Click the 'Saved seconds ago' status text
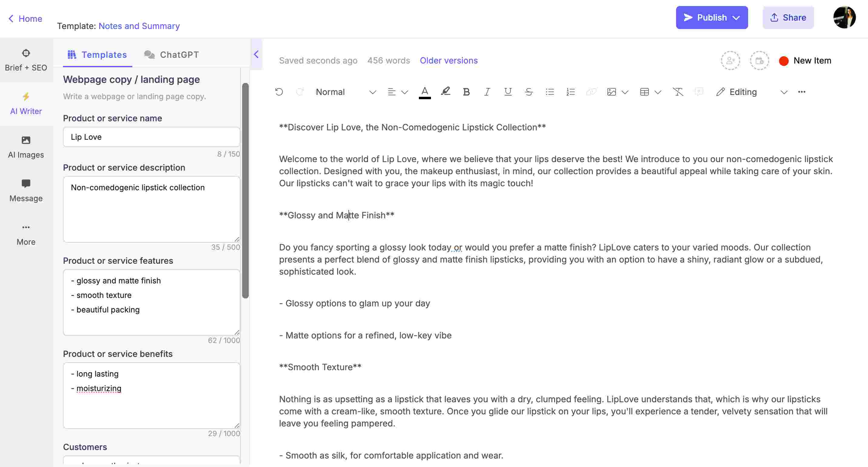Viewport: 868px width, 467px height. pyautogui.click(x=318, y=60)
